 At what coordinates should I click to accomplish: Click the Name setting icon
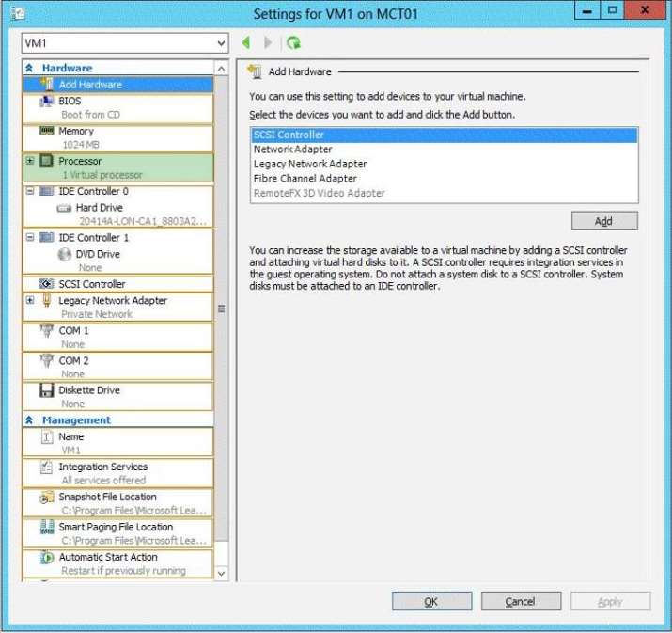(x=47, y=436)
